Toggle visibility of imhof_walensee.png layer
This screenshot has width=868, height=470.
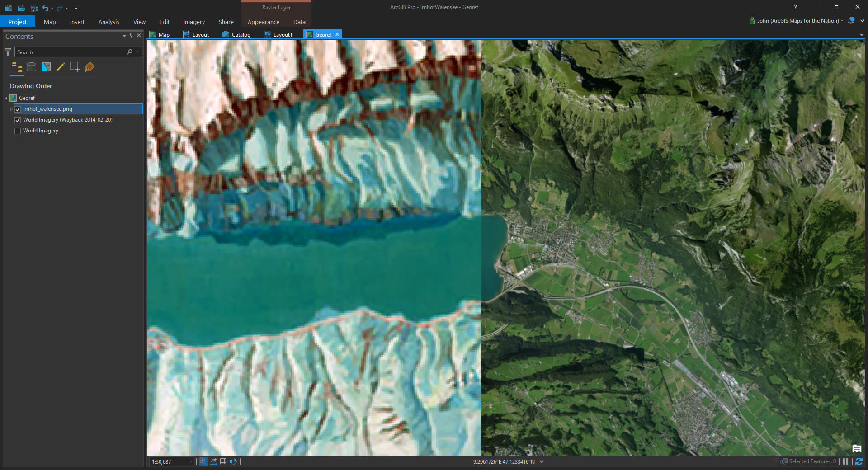pyautogui.click(x=18, y=109)
